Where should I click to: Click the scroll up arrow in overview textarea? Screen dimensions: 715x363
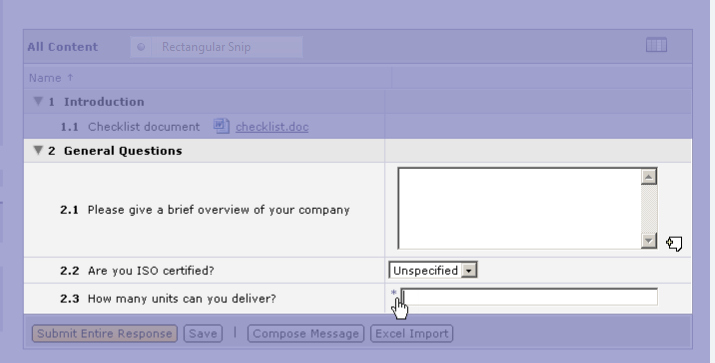[x=649, y=176]
